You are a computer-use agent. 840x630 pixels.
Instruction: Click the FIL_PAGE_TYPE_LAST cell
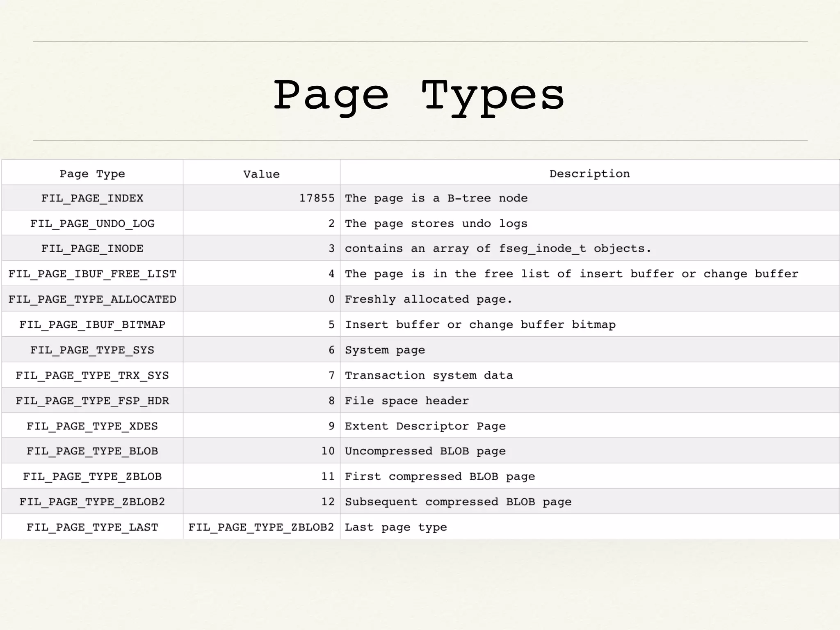92,527
